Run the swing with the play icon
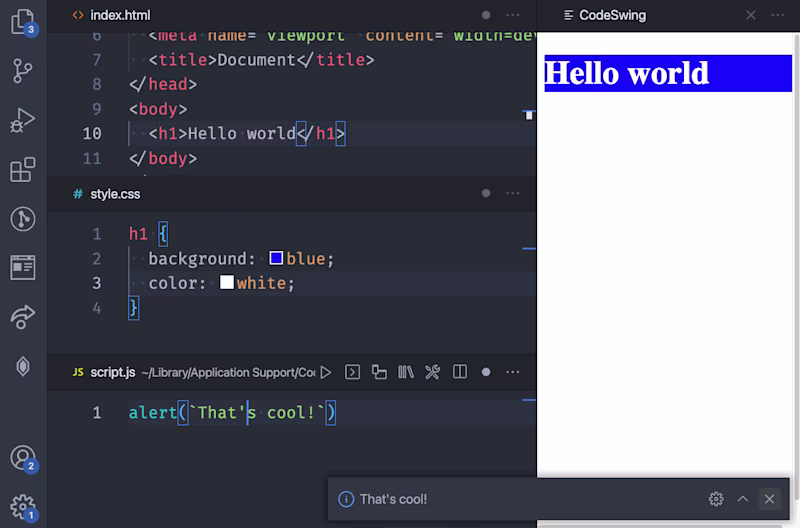The height and width of the screenshot is (528, 800). [x=326, y=372]
